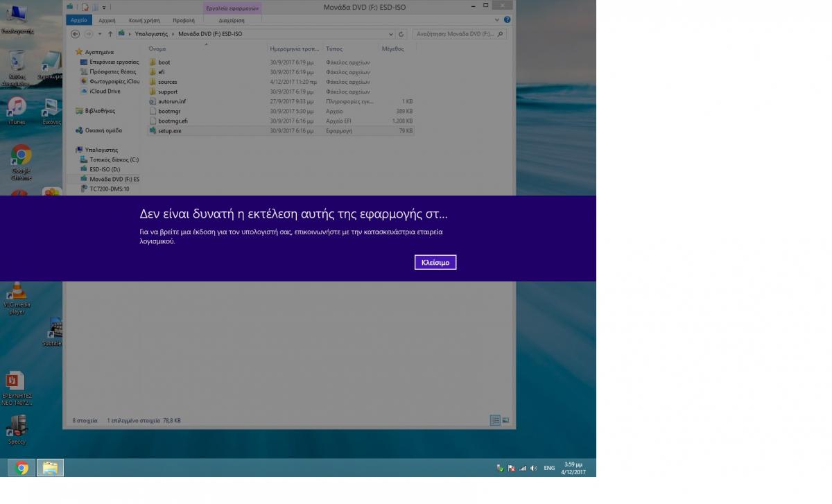Viewport: 832px width, 504px height.
Task: Expand the address bar history dropdown
Action: (x=391, y=34)
